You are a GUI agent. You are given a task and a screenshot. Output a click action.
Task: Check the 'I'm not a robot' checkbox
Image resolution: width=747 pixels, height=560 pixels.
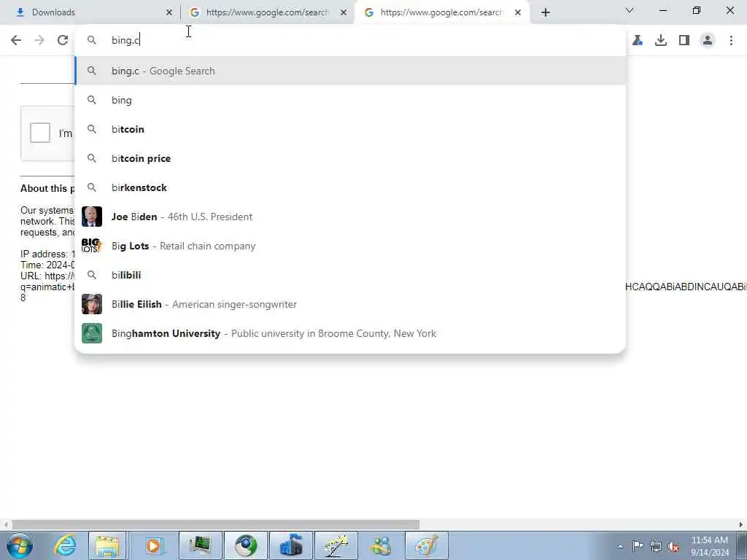pos(40,133)
